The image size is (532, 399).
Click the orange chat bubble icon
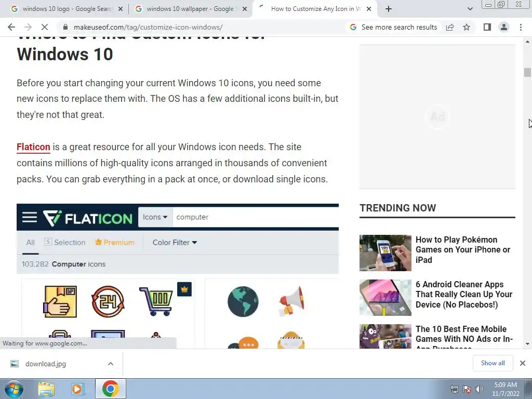point(249,343)
